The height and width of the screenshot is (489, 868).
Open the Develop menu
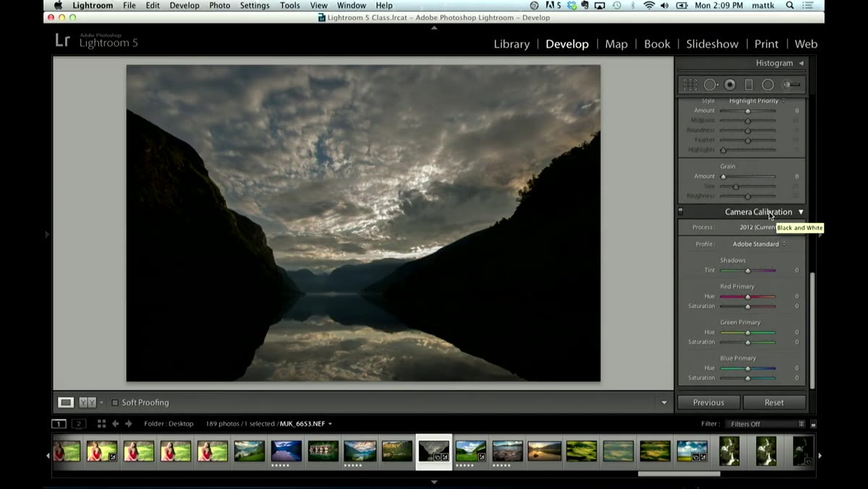(184, 6)
